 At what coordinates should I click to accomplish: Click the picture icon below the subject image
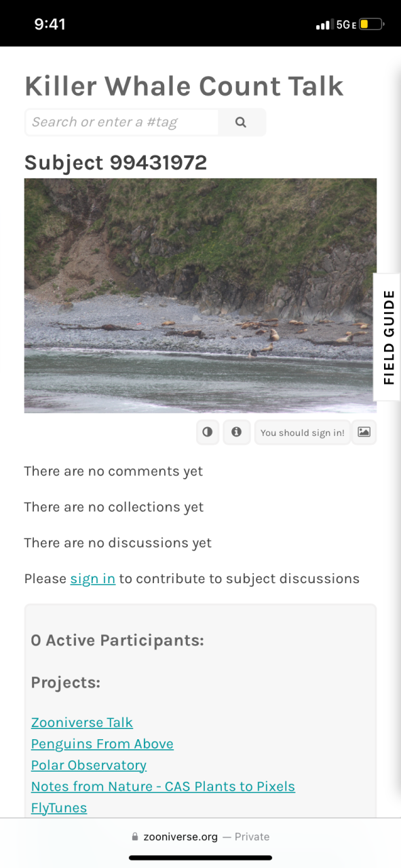point(364,432)
